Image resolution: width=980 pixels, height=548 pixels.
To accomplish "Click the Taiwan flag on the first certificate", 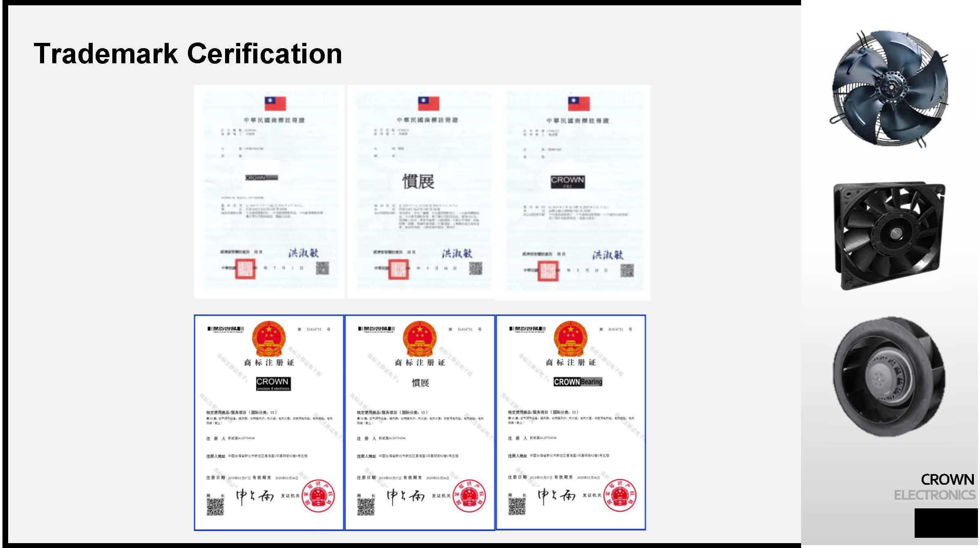I will (x=275, y=104).
